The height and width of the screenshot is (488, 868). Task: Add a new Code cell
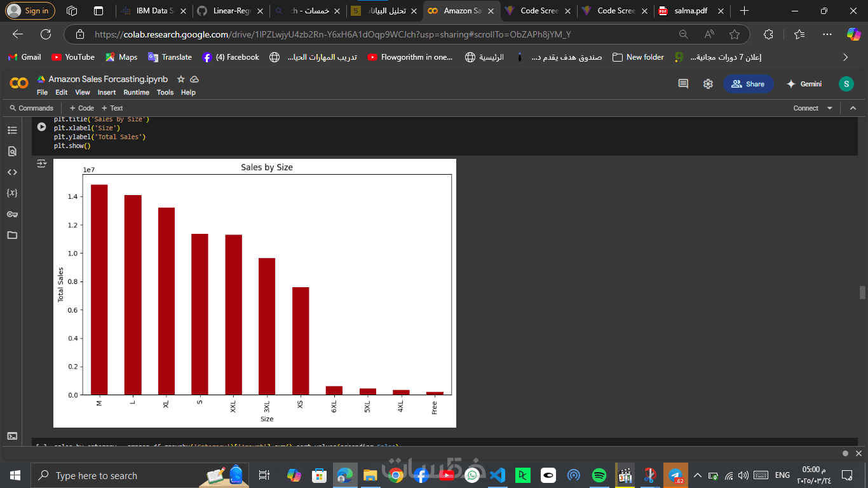coord(81,108)
